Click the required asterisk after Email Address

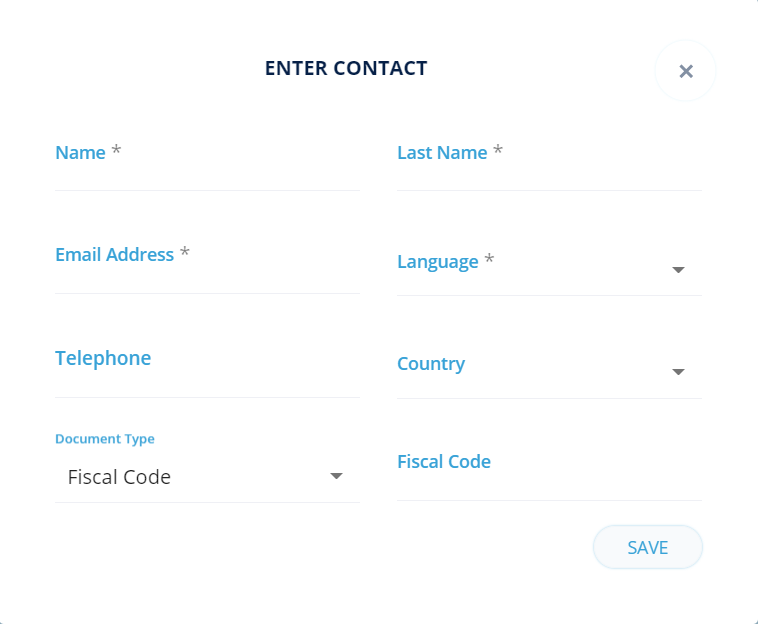(184, 254)
